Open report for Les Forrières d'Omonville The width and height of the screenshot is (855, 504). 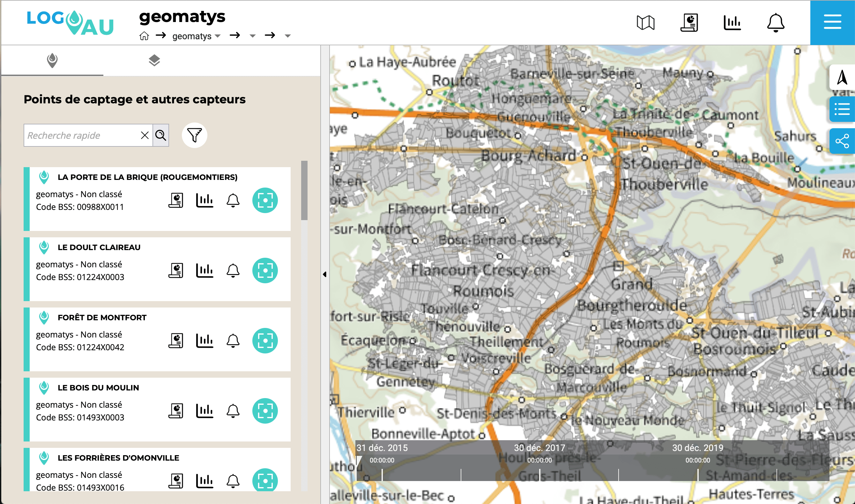click(x=176, y=481)
